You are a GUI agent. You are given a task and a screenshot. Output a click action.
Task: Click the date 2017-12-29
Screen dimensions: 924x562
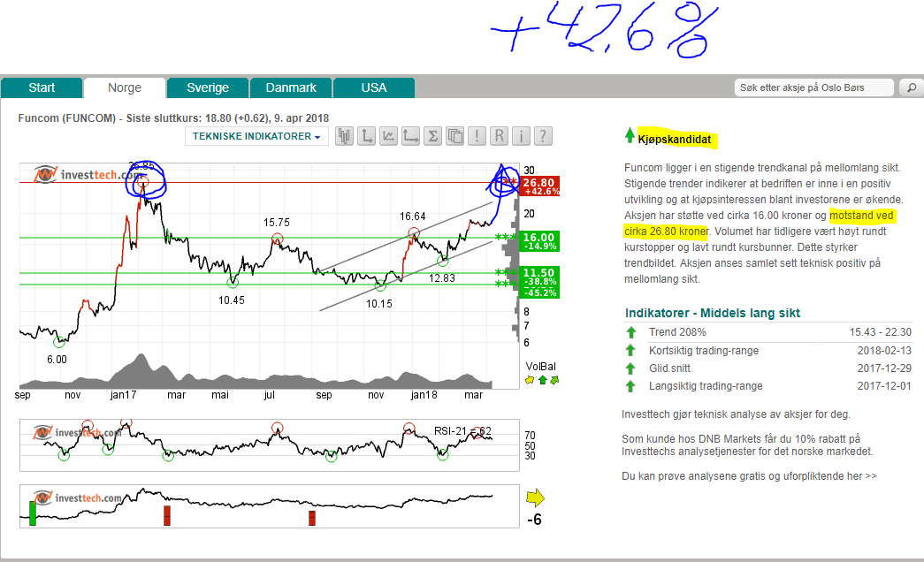tap(884, 368)
